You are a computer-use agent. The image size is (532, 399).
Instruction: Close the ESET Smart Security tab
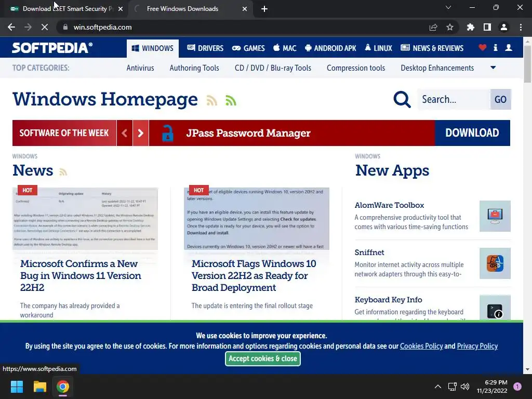click(121, 9)
